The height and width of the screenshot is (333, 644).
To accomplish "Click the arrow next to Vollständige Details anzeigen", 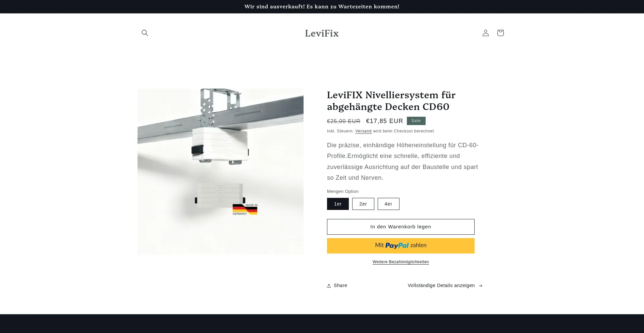I will click(x=480, y=286).
